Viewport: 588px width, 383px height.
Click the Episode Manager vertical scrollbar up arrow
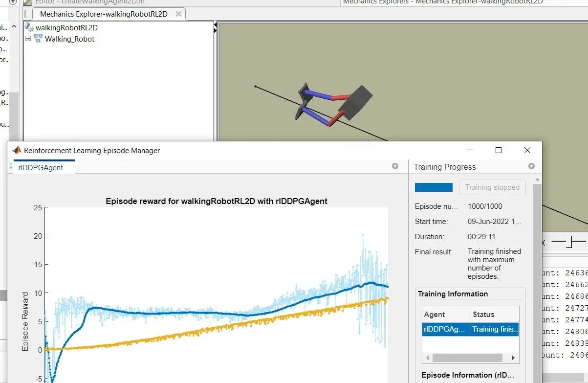tap(537, 180)
